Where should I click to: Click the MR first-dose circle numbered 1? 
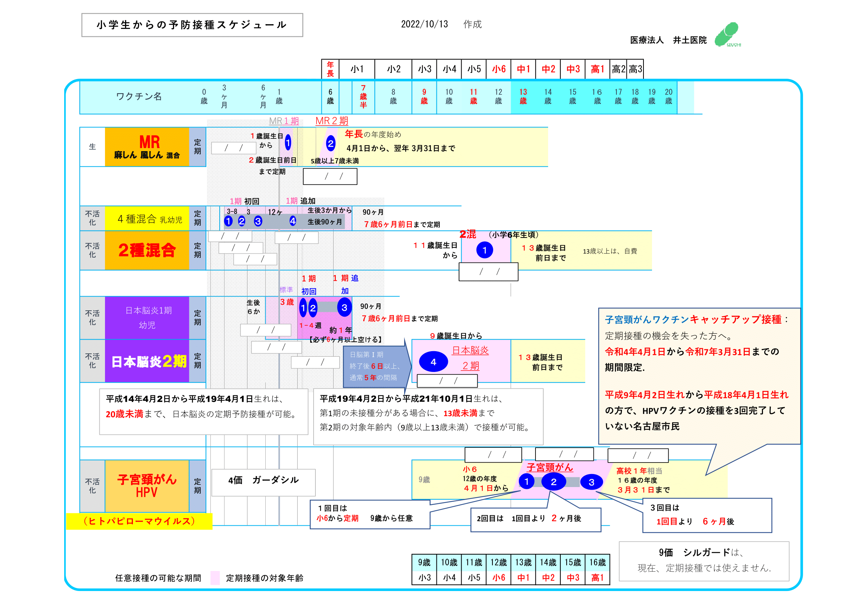(x=288, y=143)
